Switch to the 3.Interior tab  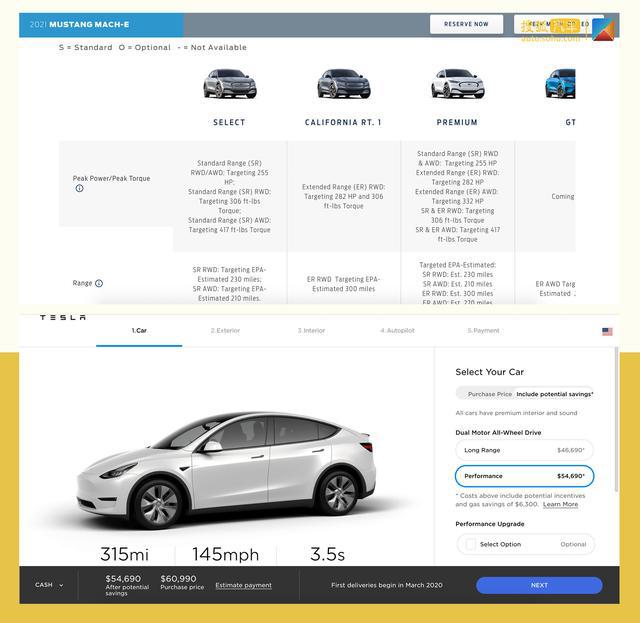click(311, 331)
